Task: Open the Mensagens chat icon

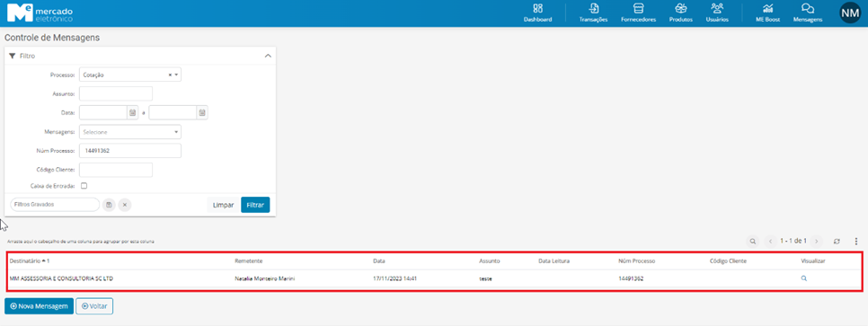Action: [x=807, y=9]
